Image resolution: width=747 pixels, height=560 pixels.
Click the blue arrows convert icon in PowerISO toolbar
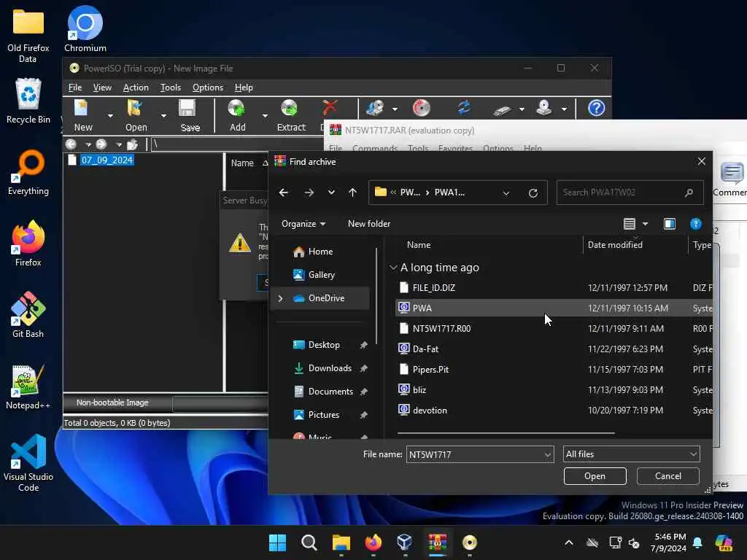pyautogui.click(x=464, y=108)
